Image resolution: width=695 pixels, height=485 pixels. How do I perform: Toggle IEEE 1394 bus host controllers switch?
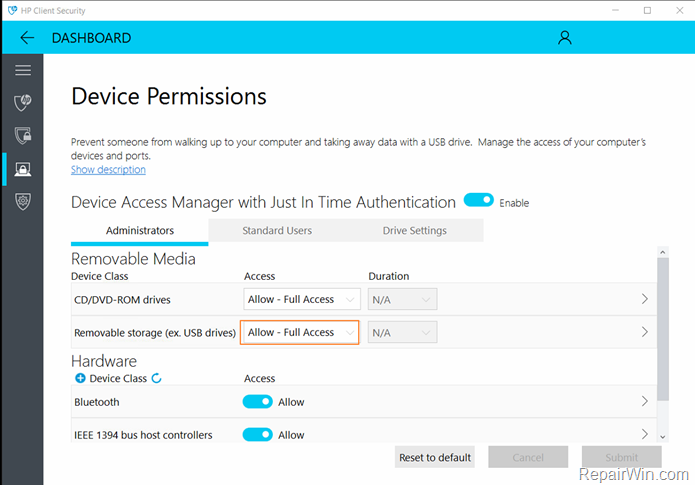tap(257, 435)
